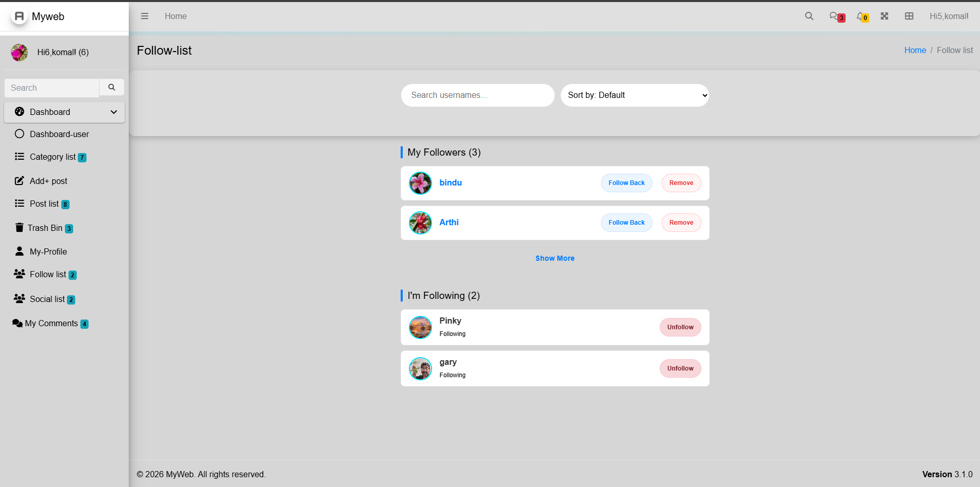Click the sidebar search magnifier button
This screenshot has height=487, width=980.
(112, 88)
